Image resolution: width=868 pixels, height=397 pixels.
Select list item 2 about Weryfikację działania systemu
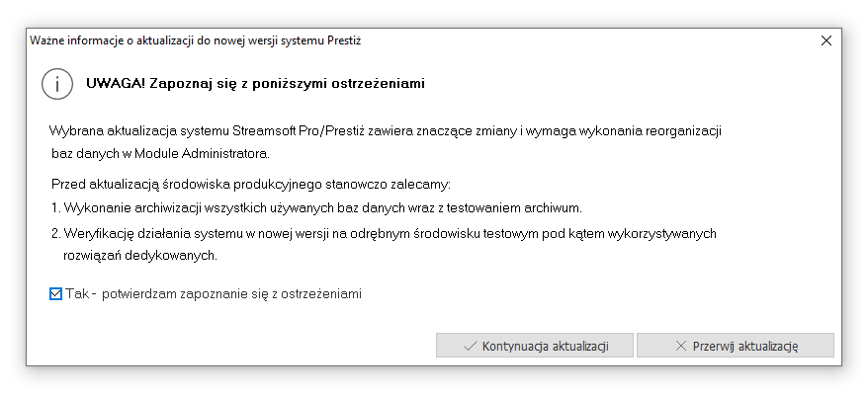click(x=384, y=233)
